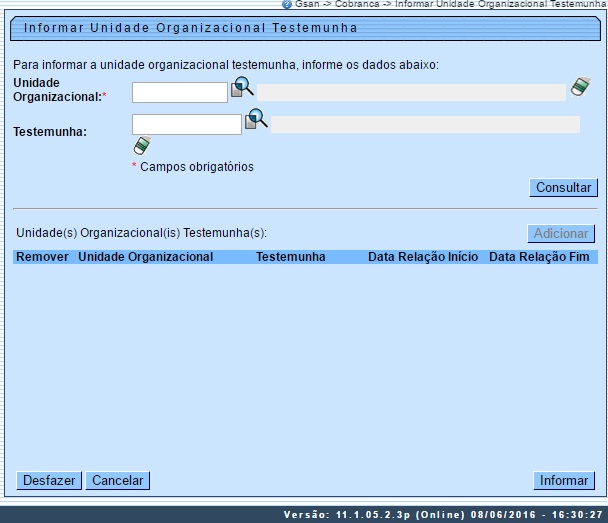This screenshot has height=523, width=608.
Task: Focus the Testemunha code input box
Action: pos(187,125)
